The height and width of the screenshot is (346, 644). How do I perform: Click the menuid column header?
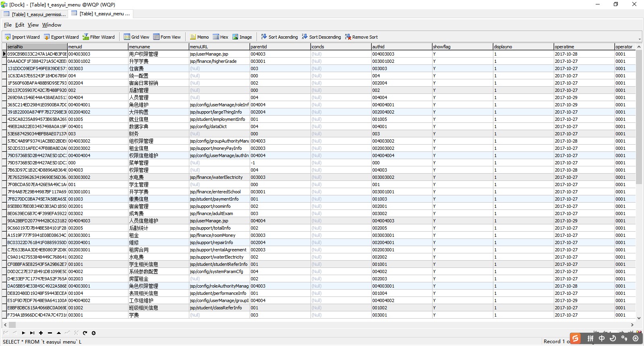[x=97, y=47]
